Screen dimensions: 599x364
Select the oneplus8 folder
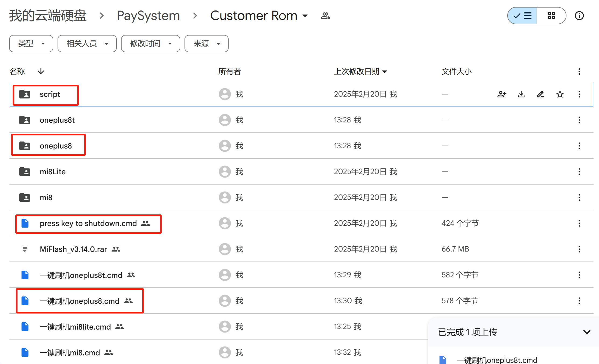(301, 146)
